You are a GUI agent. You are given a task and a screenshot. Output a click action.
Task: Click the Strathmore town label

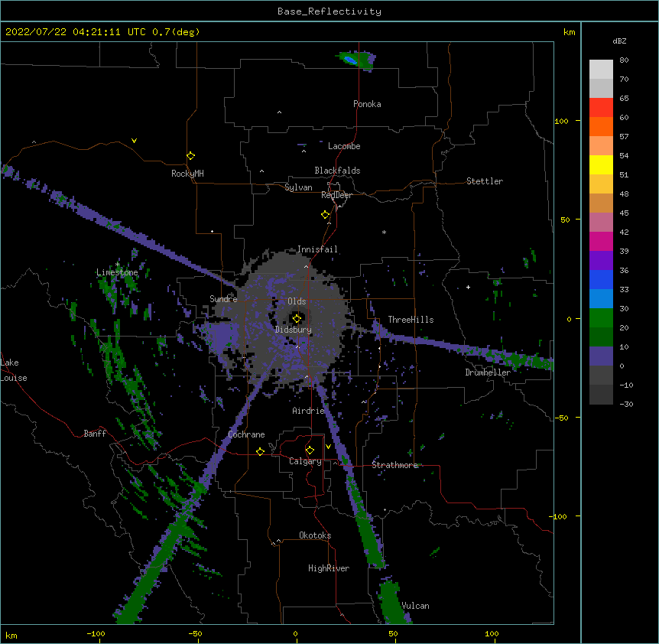[x=394, y=465]
